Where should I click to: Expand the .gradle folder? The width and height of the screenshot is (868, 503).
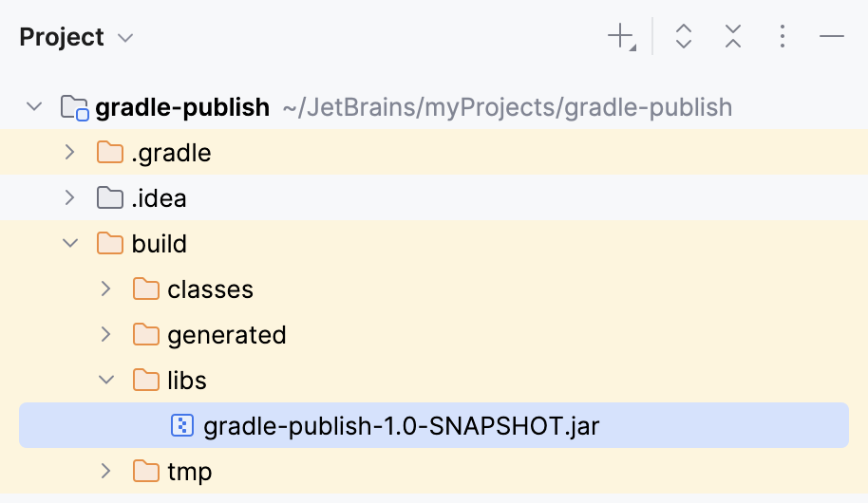point(69,153)
